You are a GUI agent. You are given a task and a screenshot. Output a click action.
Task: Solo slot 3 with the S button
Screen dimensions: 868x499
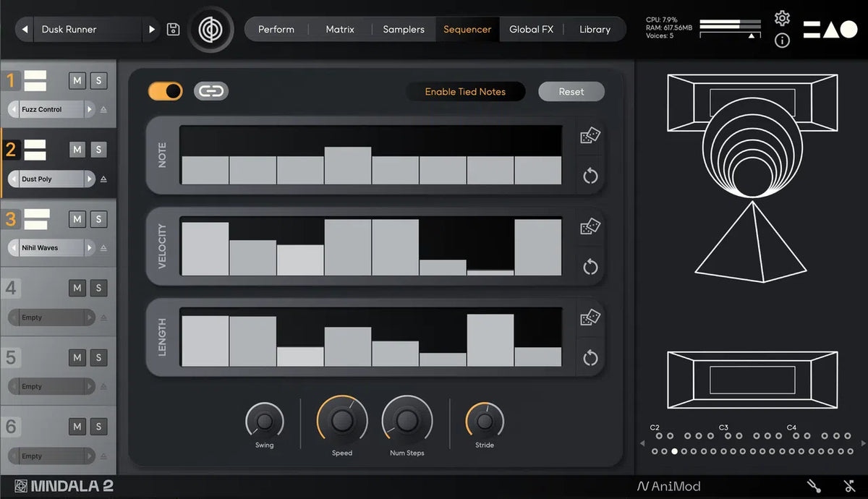click(98, 219)
